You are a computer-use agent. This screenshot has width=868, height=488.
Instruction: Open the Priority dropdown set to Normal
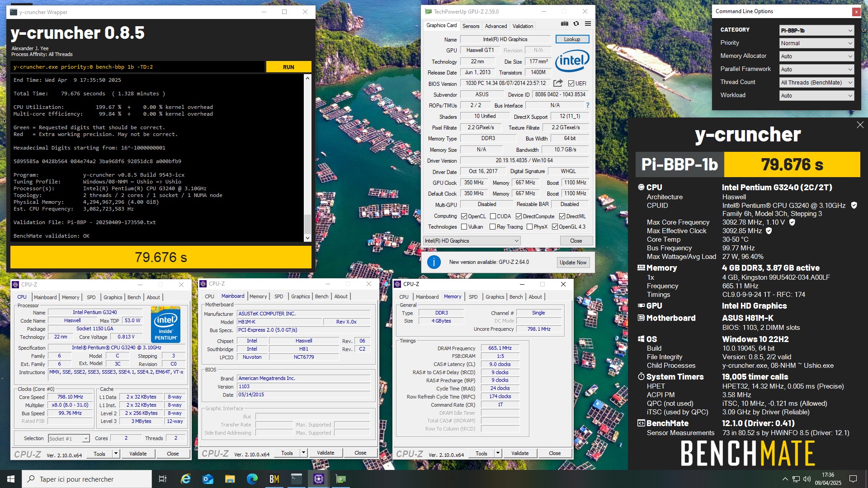[x=816, y=43]
